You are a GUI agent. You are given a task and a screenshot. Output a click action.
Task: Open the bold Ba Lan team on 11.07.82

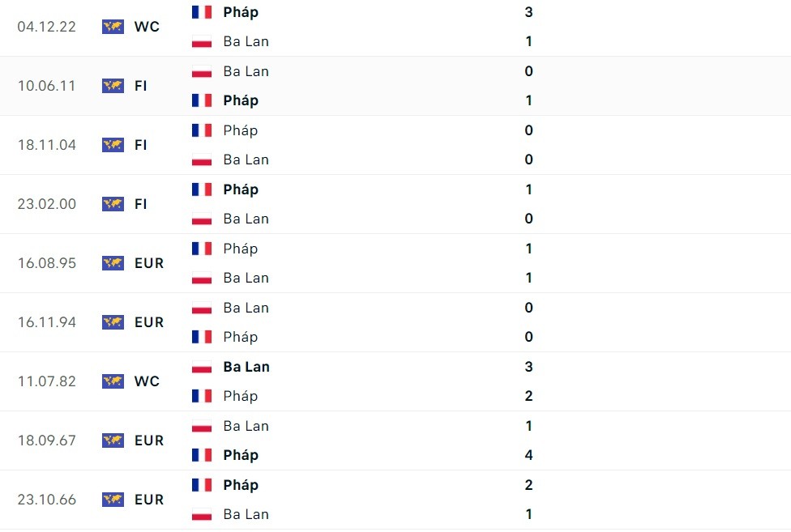coord(246,367)
